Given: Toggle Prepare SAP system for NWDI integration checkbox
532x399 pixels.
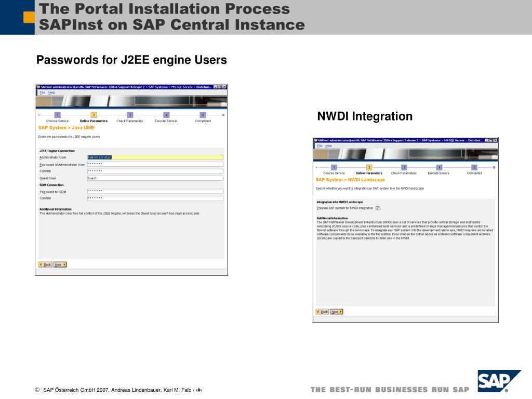Looking at the screenshot, I should coord(378,208).
